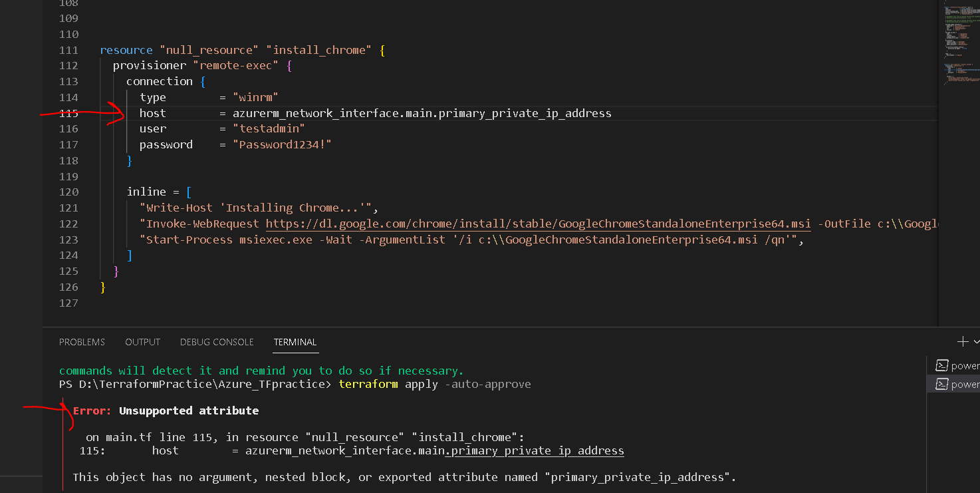This screenshot has height=493, width=980.
Task: Click line number 127 in the gutter
Action: coord(68,303)
